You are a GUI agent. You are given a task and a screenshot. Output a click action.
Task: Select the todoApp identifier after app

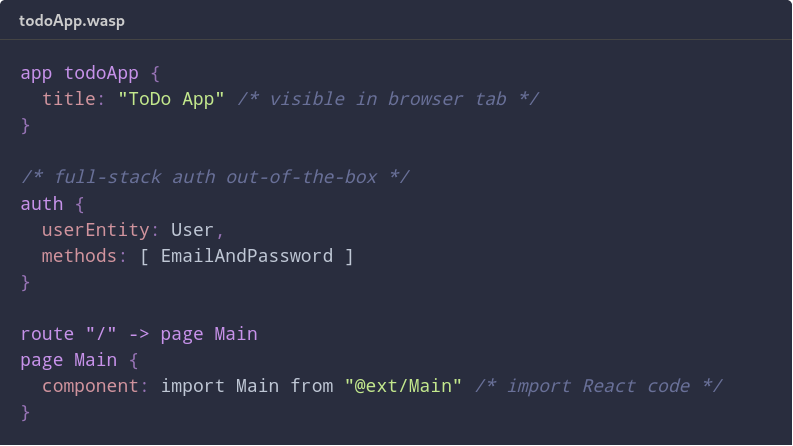101,73
